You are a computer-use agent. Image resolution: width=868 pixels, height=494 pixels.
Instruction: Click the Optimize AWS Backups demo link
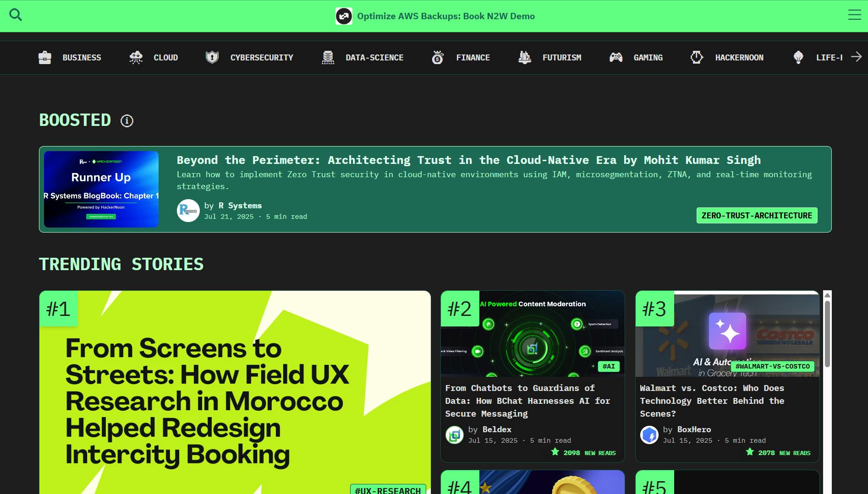point(446,16)
